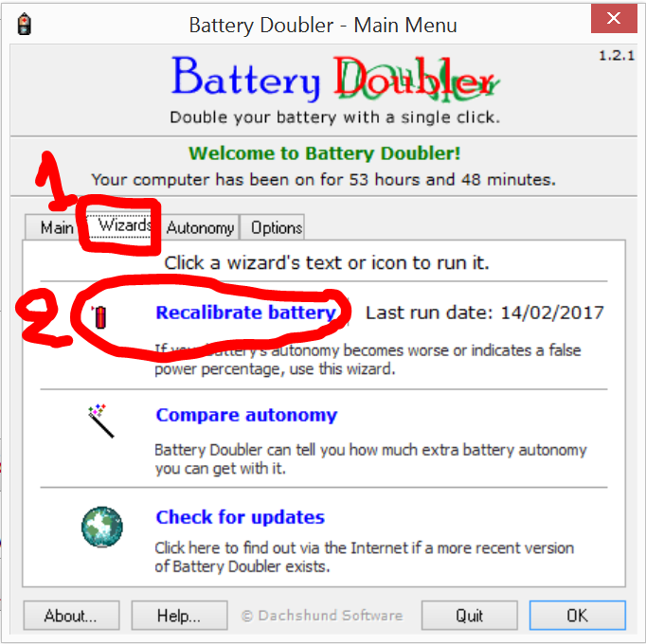
Task: Quit Battery Doubler with Quit button
Action: (x=469, y=616)
